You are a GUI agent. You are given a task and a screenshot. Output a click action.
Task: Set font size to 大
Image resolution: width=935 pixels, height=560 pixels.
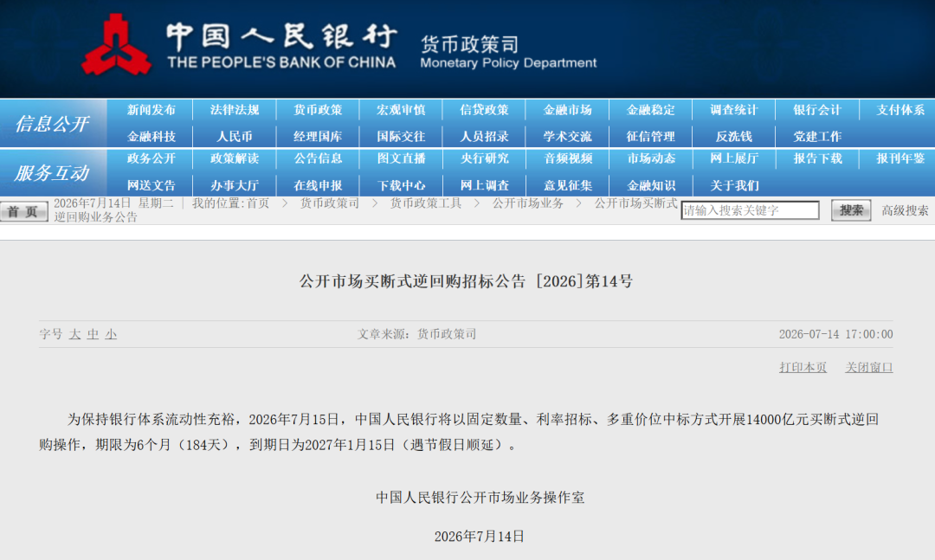coord(74,335)
